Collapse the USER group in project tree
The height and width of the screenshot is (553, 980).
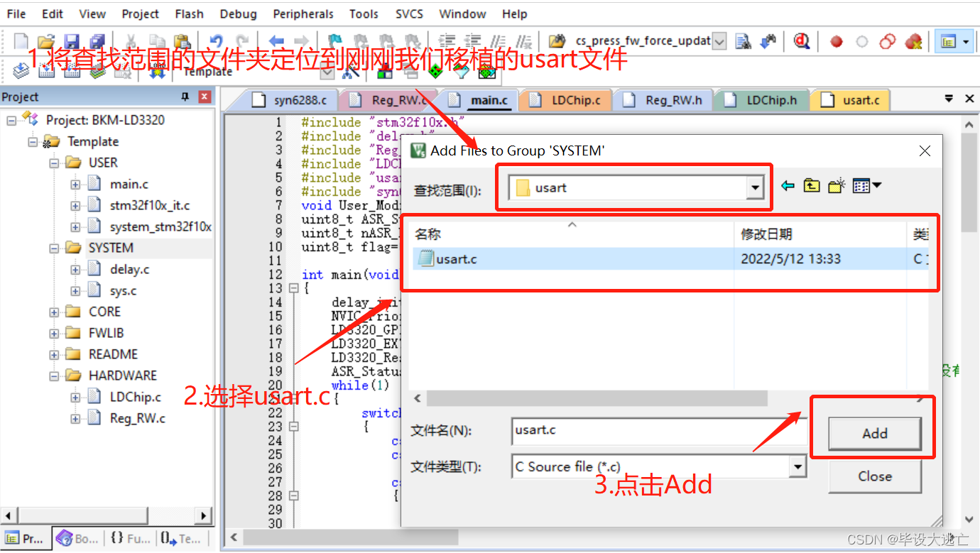(x=54, y=163)
